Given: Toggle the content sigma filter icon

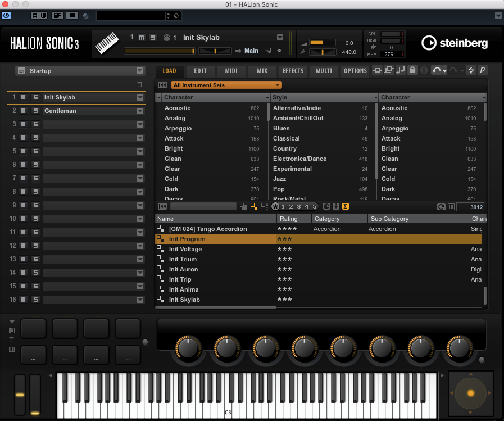Looking at the screenshot, I should tap(346, 206).
